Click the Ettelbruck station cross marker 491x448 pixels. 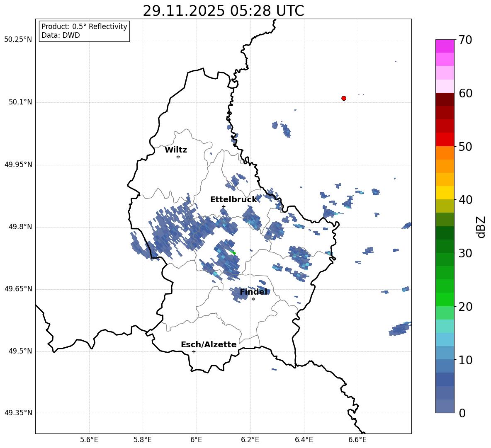[x=224, y=206]
